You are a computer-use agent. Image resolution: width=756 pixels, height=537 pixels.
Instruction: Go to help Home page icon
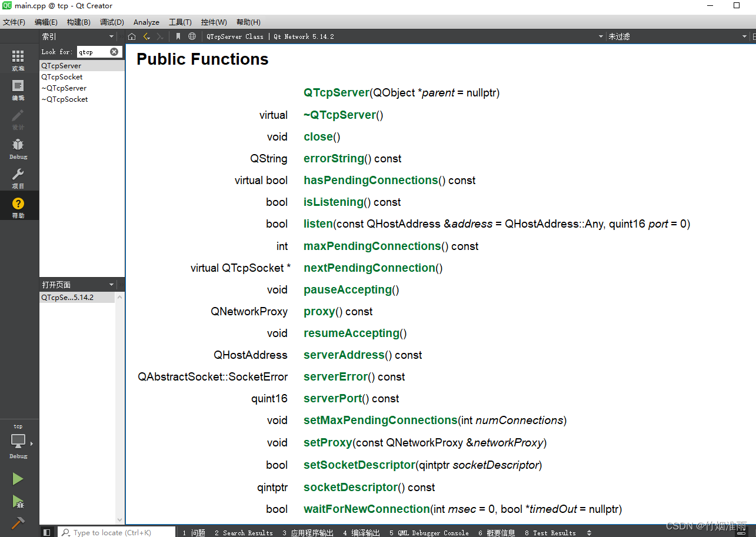click(x=132, y=36)
